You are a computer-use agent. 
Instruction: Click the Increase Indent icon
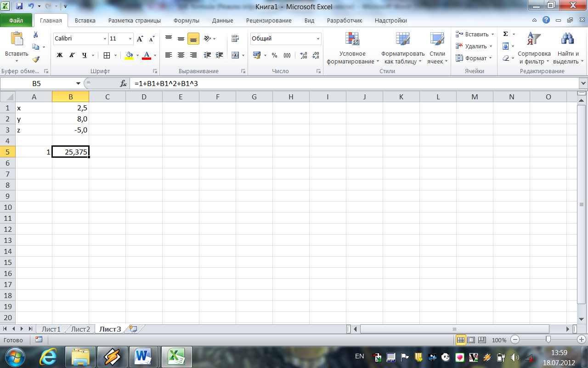pyautogui.click(x=219, y=55)
